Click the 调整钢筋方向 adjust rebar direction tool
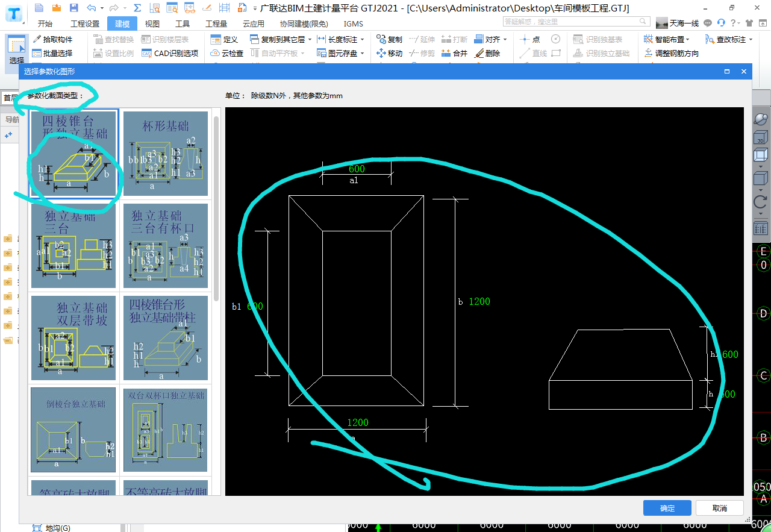Viewport: 771px width, 532px height. coord(671,53)
